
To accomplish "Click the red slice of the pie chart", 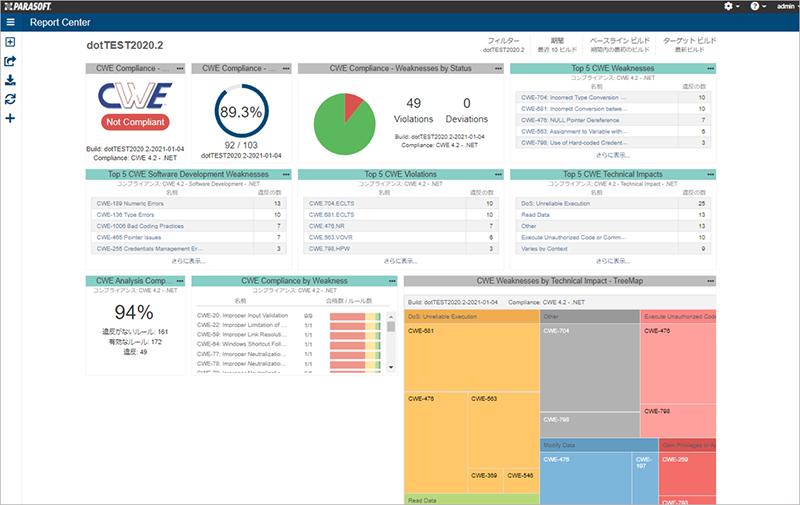I will (351, 104).
